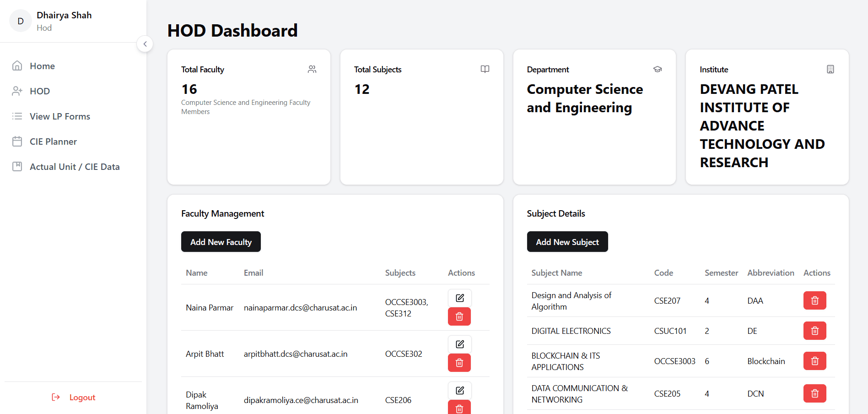The width and height of the screenshot is (868, 414).
Task: Click the Dhairya Shah profile avatar
Action: tap(21, 21)
